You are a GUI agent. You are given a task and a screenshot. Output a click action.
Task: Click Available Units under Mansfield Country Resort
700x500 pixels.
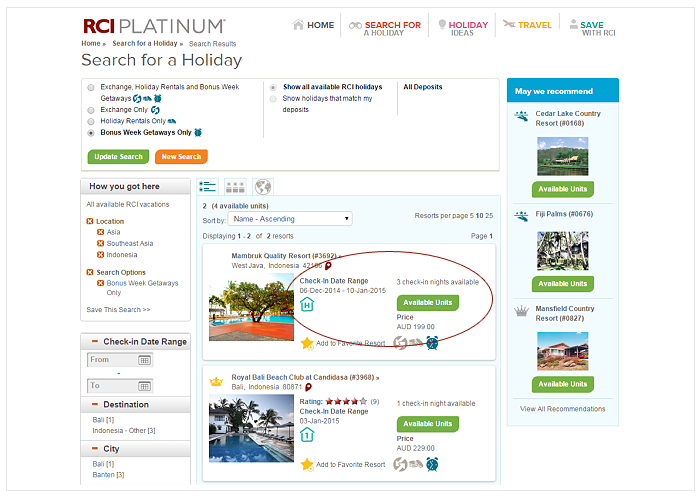point(562,384)
